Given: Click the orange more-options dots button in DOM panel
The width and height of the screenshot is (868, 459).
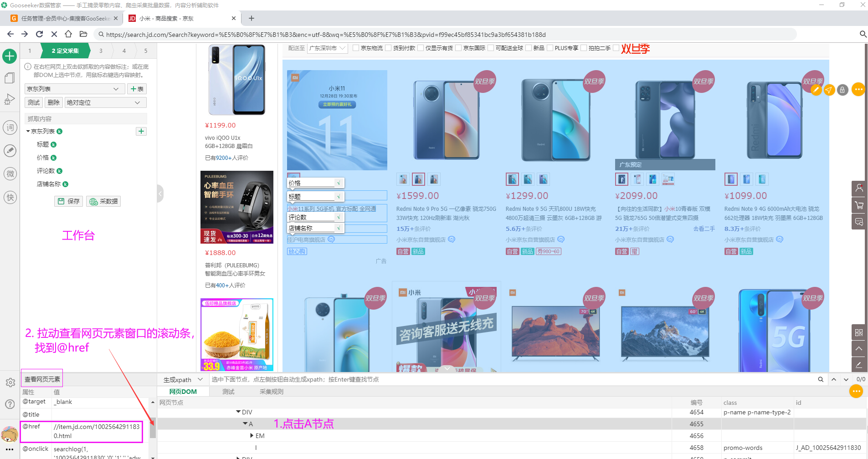Looking at the screenshot, I should click(856, 391).
